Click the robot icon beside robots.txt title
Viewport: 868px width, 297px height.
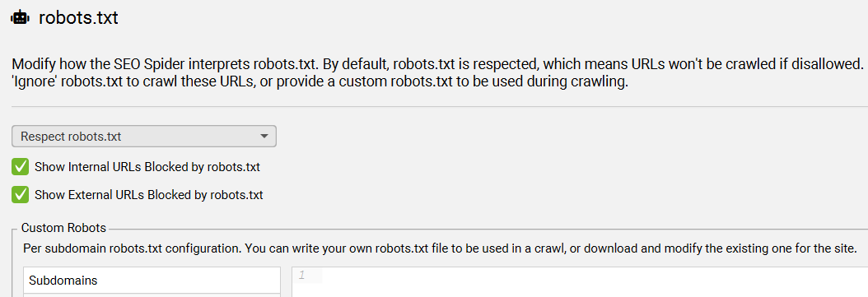[20, 18]
